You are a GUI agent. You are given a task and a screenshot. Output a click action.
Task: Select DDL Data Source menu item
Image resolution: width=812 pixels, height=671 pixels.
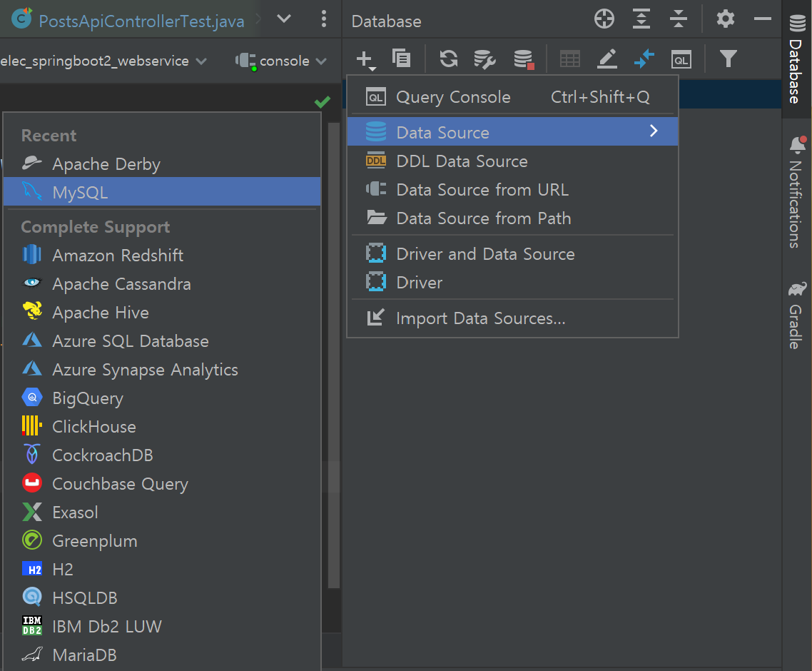pyautogui.click(x=512, y=161)
